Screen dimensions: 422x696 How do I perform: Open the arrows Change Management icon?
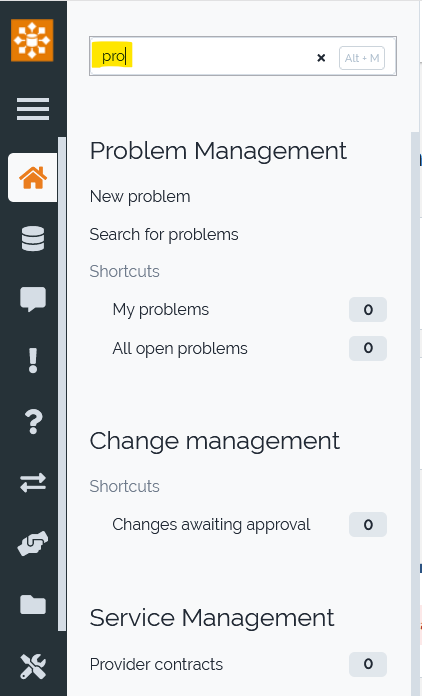33,482
